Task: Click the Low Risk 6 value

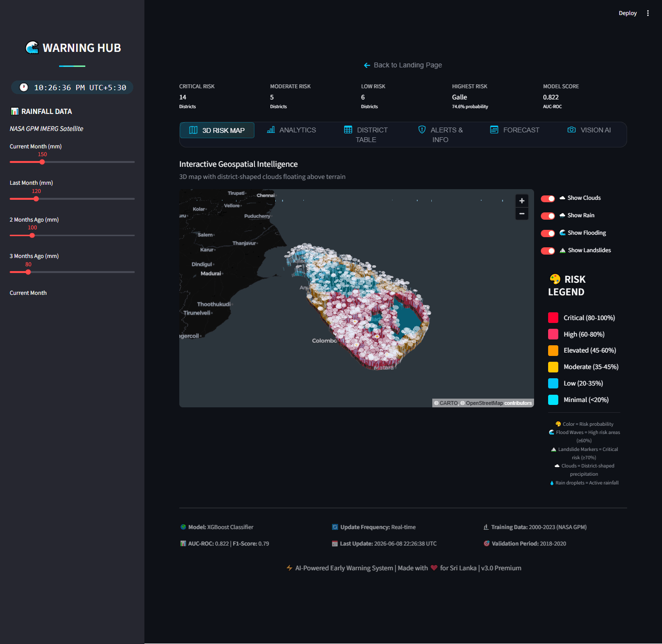Action: coord(363,97)
